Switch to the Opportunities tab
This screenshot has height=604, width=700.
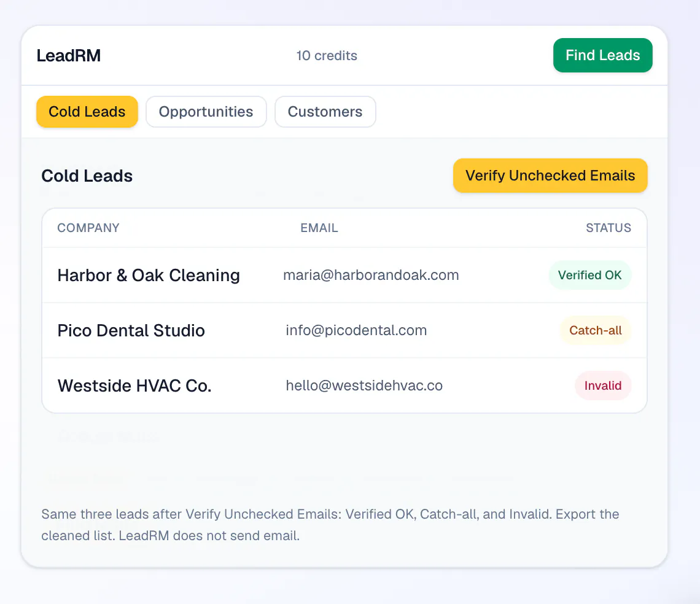click(206, 112)
